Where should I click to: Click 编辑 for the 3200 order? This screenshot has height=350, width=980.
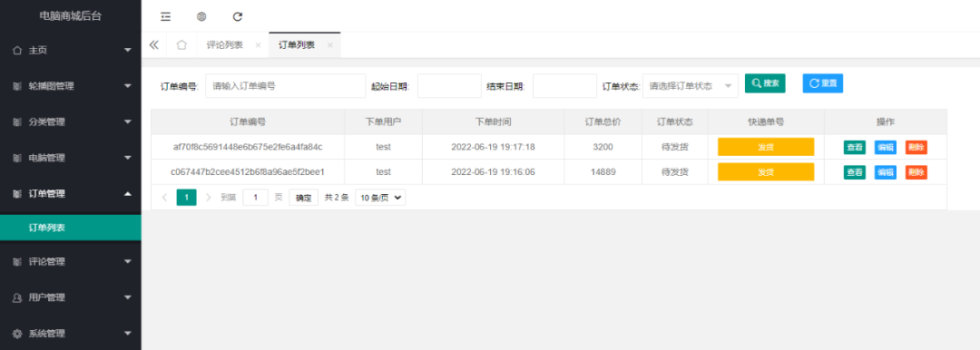(x=885, y=148)
